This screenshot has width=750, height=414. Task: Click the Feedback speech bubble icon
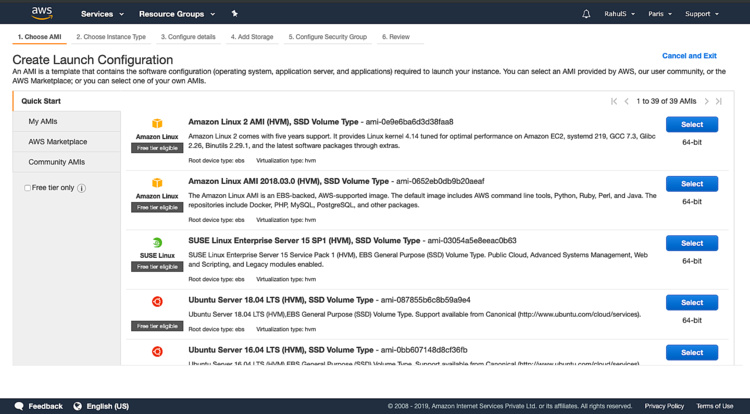click(19, 406)
